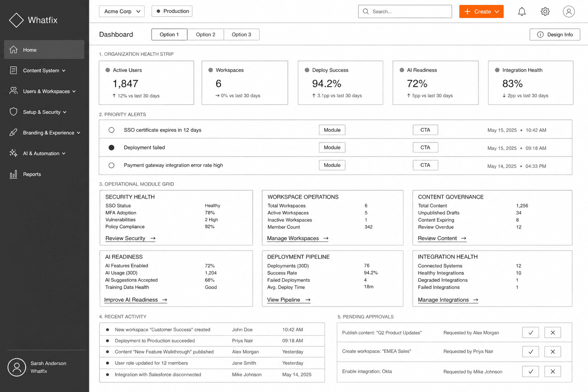
Task: Open the Deploy Success 94.2% card
Action: click(340, 83)
